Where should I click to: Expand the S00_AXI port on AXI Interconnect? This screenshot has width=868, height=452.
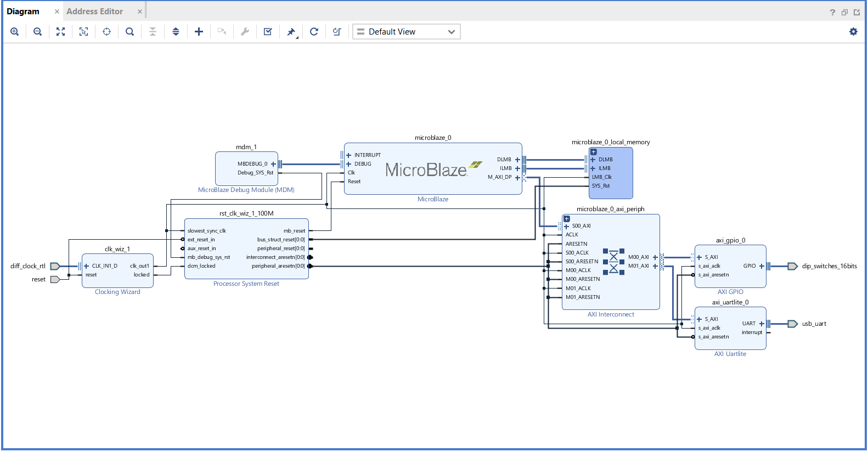(566, 226)
